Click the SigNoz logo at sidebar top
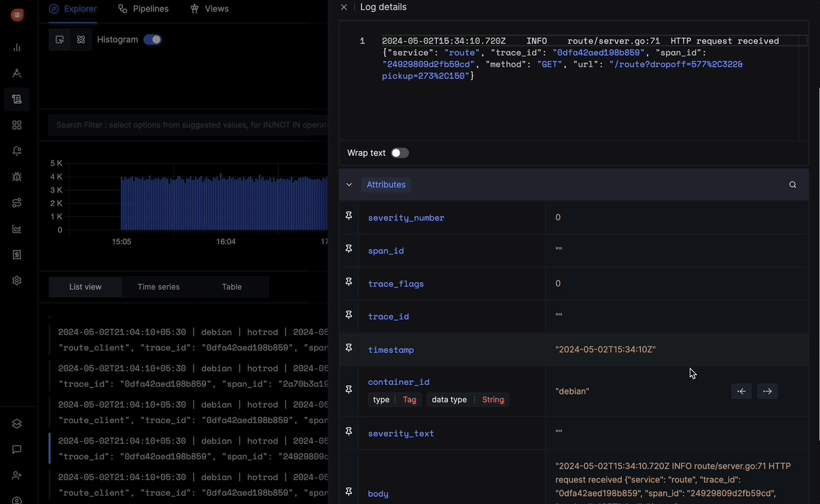Image resolution: width=820 pixels, height=504 pixels. [x=17, y=15]
